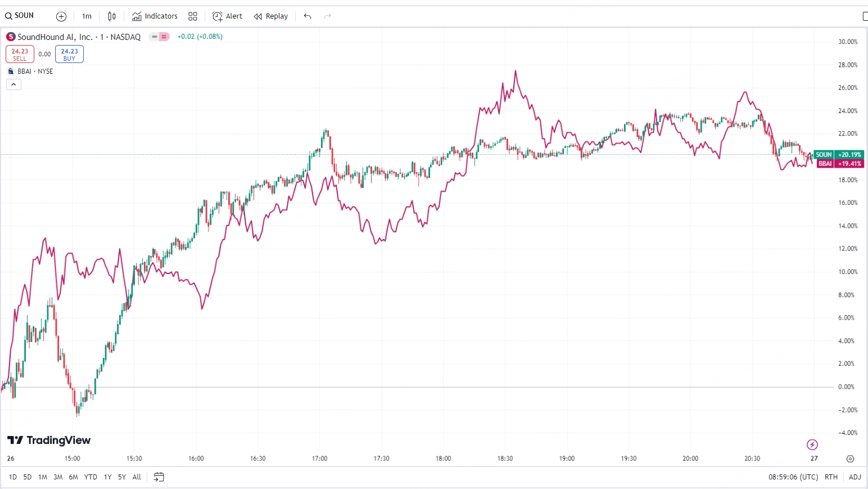Switch to the YTD date range
Screen dimensions: 868x489
coord(91,477)
